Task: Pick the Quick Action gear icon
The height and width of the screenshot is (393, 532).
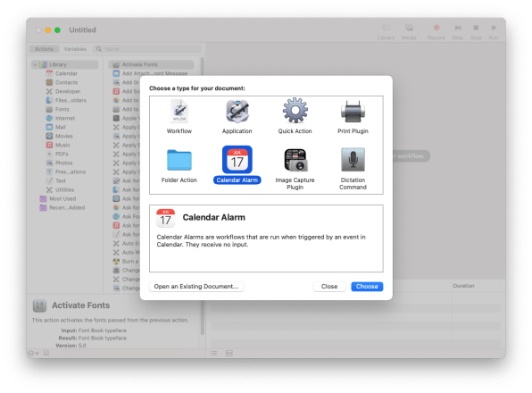Action: (295, 110)
